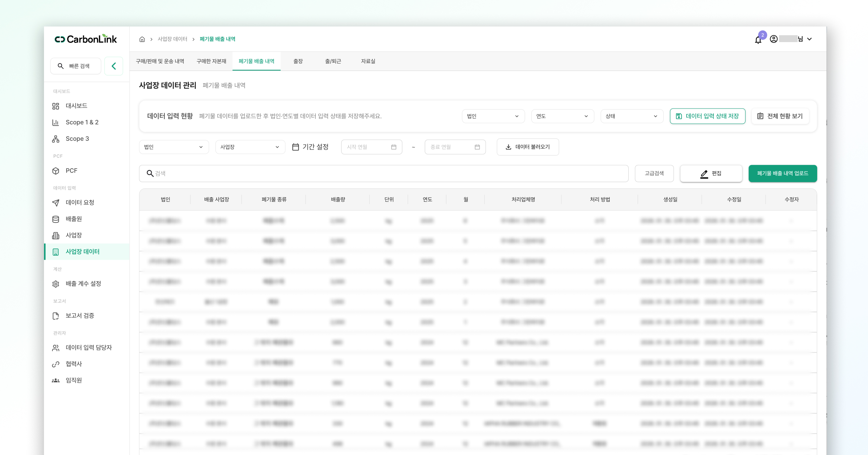The height and width of the screenshot is (455, 868).
Task: Click 데이터 입력 상태 저장 button
Action: 708,116
